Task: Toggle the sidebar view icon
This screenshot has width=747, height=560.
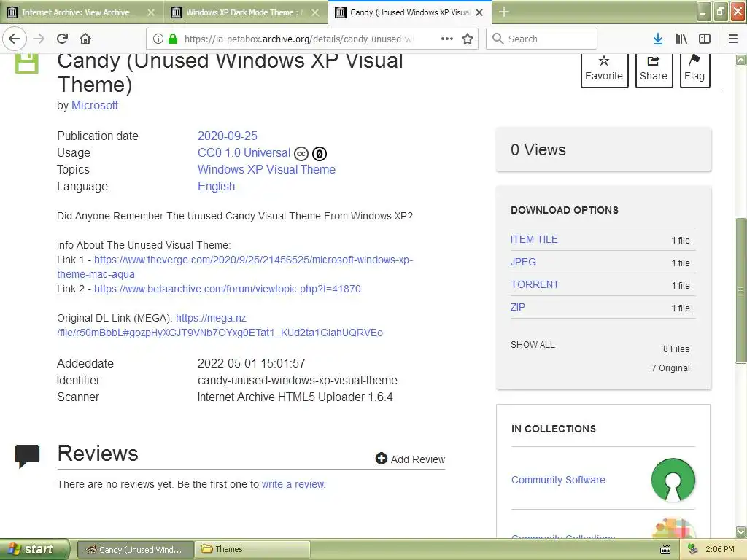Action: (x=705, y=39)
